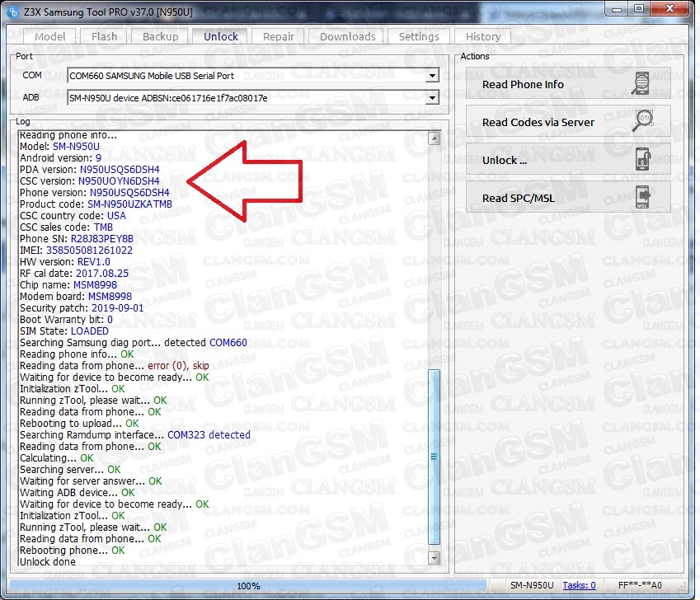This screenshot has height=600, width=700.
Task: Click the RF cal date 2017.08.25 line
Action: coord(73,274)
